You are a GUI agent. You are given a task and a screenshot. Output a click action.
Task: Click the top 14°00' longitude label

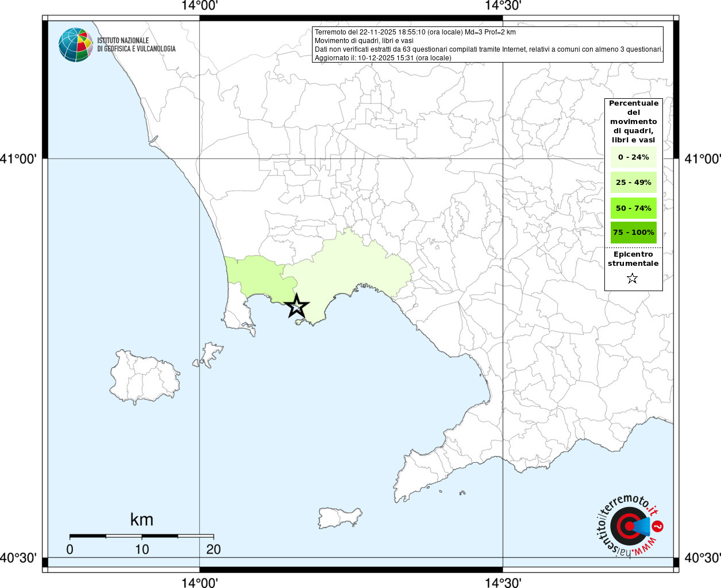(199, 6)
